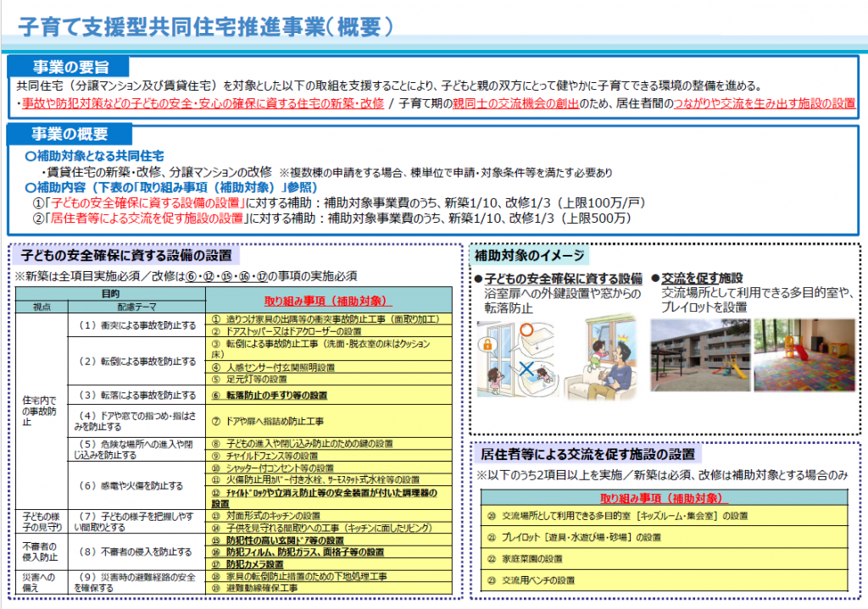The width and height of the screenshot is (868, 609).
Task: Click theme cell (1)衝突による事故を防止する
Action: click(136, 325)
